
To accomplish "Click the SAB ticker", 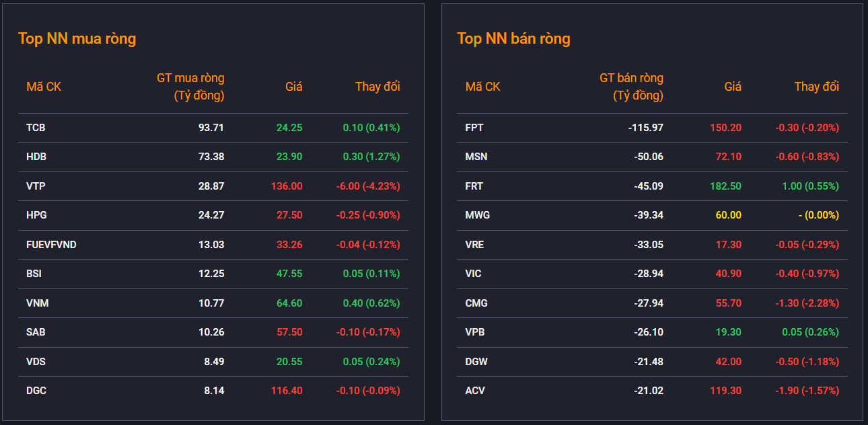I will click(x=36, y=332).
